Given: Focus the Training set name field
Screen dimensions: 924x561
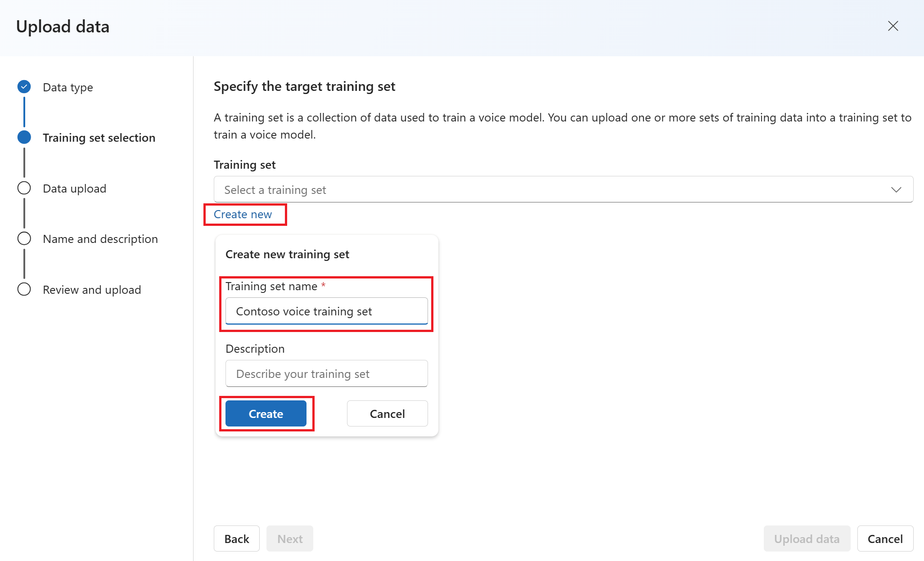Looking at the screenshot, I should 326,311.
